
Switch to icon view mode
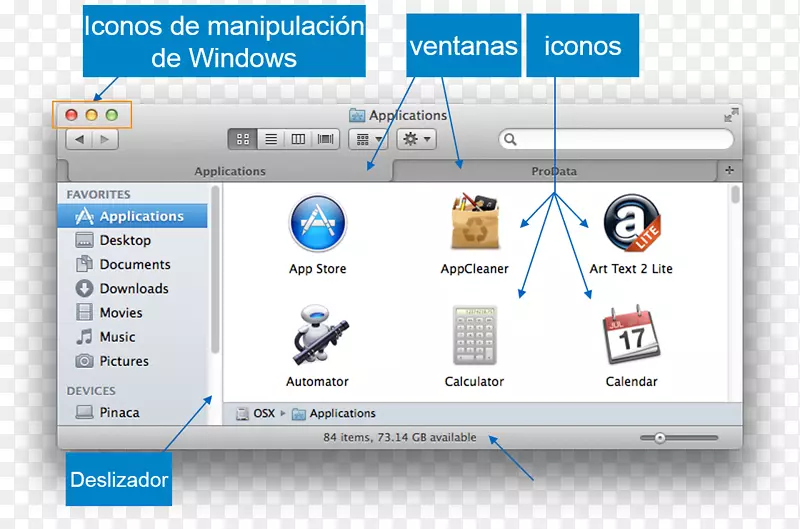(x=243, y=139)
